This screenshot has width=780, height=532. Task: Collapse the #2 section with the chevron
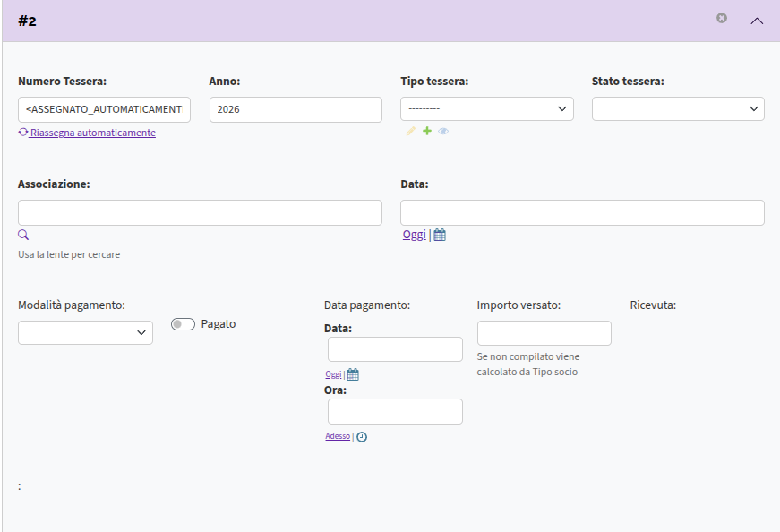point(757,21)
